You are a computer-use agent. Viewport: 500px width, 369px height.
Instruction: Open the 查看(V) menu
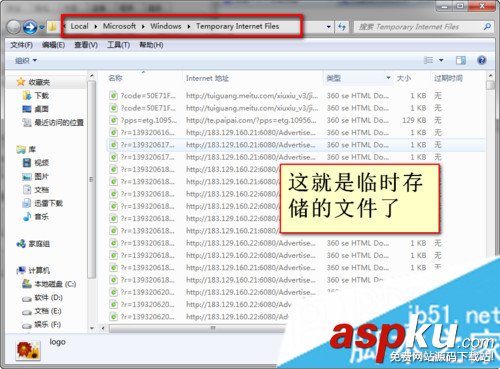(x=86, y=45)
